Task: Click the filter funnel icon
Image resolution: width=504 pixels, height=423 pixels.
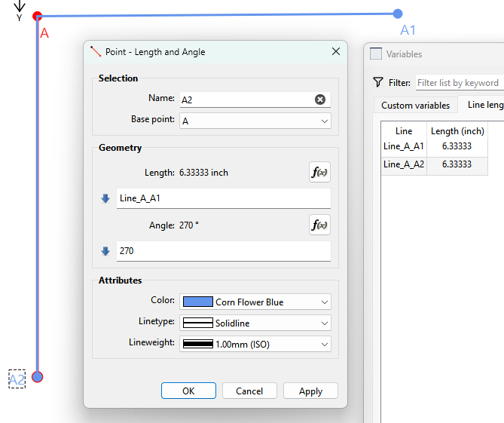Action: click(379, 82)
